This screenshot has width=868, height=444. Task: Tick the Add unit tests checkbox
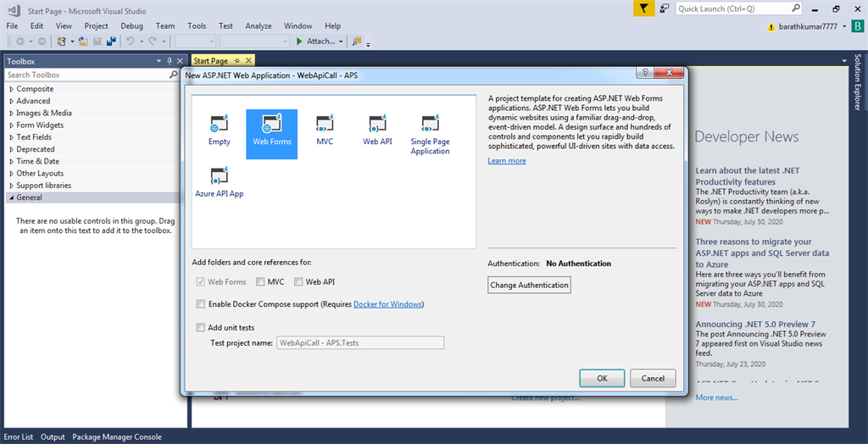tap(200, 327)
